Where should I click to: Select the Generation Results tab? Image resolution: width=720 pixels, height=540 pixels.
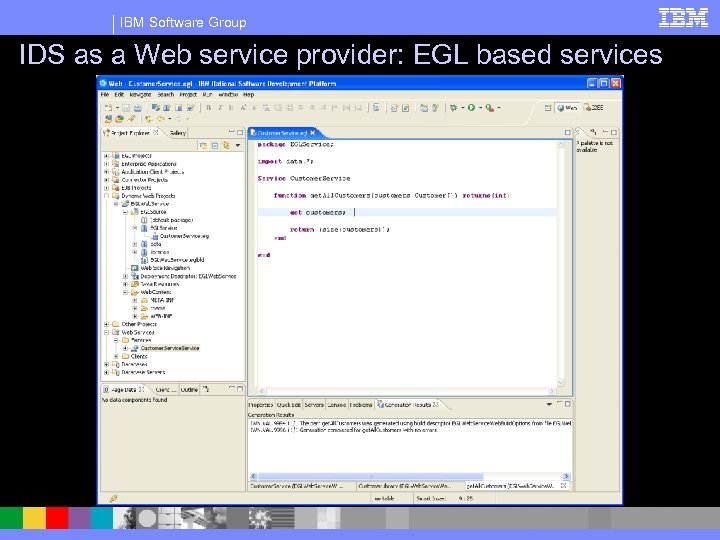point(408,405)
